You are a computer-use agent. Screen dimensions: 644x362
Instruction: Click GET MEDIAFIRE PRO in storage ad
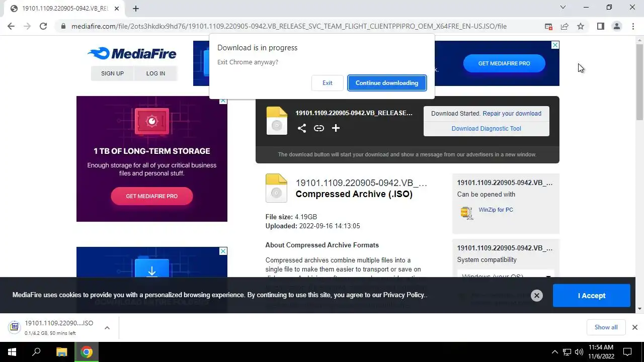(x=152, y=196)
